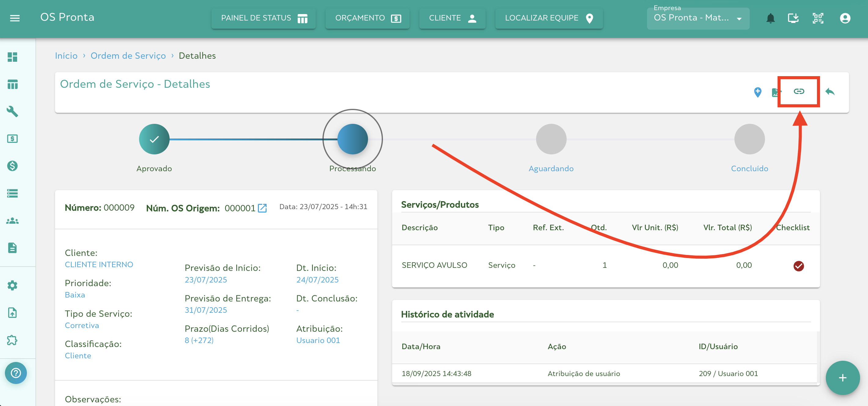868x406 pixels.
Task: Open the team members icon in the sidebar
Action: pos(12,220)
